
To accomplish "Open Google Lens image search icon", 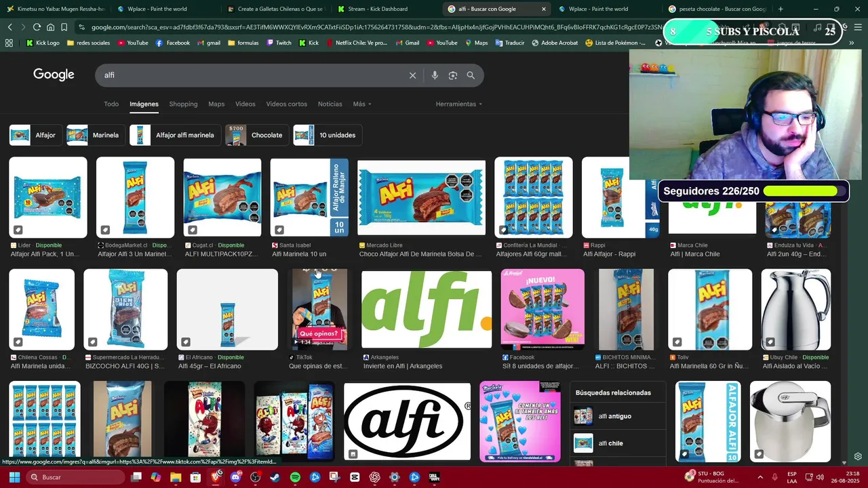I will [453, 75].
